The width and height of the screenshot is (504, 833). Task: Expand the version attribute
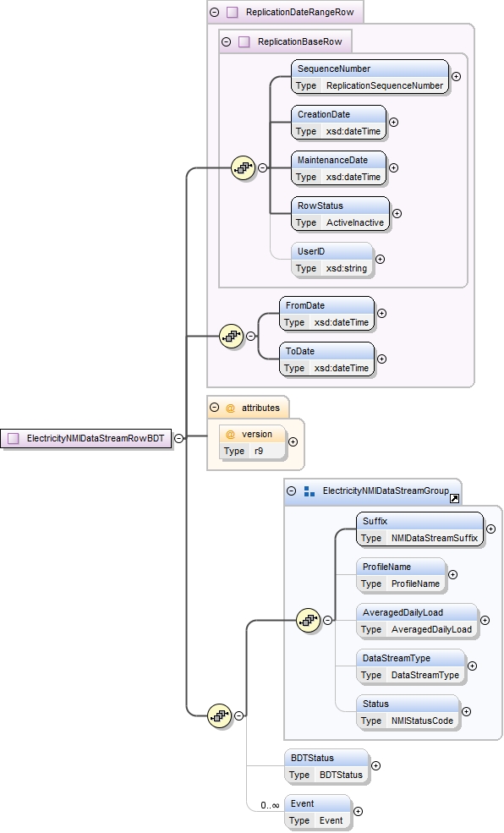[293, 442]
